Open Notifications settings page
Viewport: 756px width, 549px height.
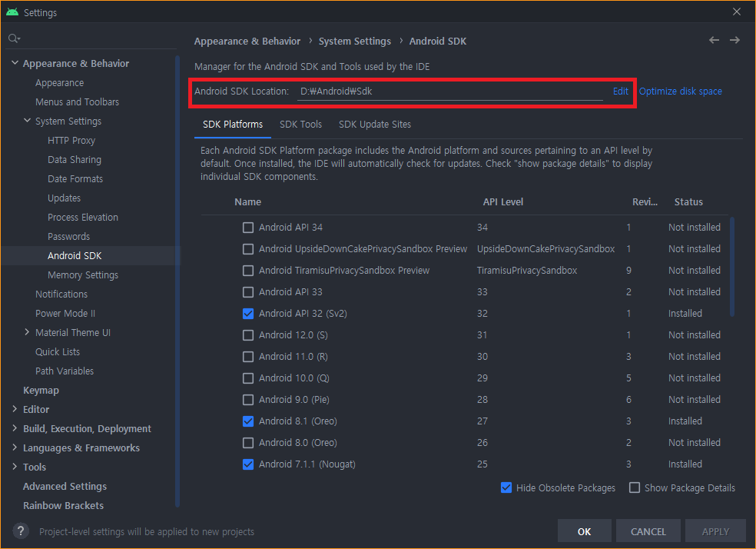point(61,294)
